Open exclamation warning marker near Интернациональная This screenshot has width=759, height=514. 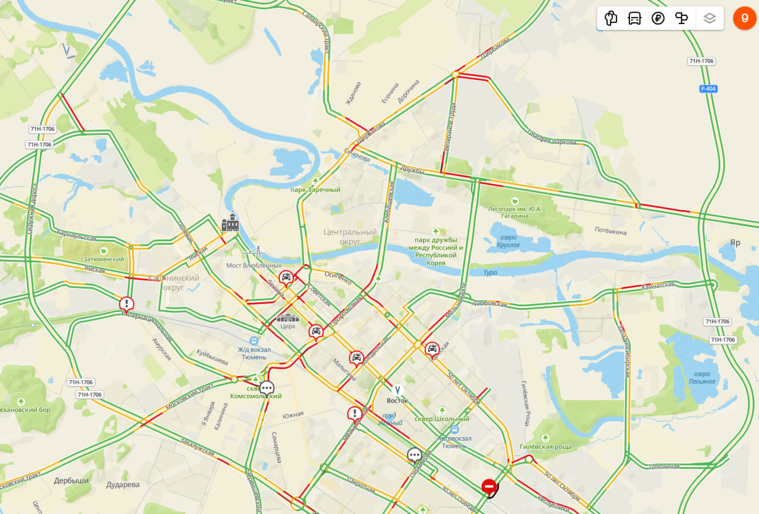click(126, 304)
